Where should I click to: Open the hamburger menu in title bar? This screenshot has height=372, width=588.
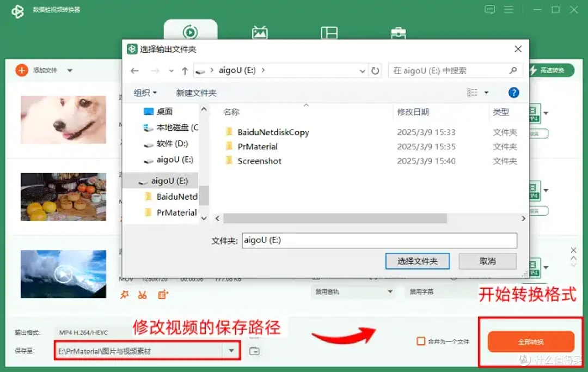click(509, 9)
